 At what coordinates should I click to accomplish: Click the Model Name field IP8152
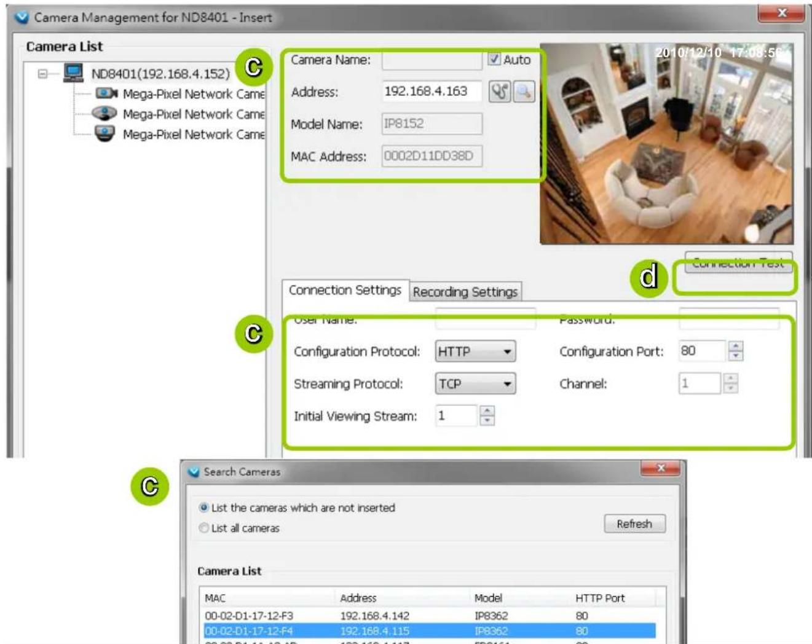point(432,124)
